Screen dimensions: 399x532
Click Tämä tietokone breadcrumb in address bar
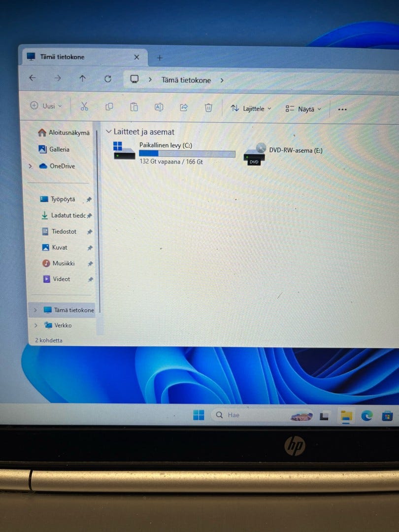(x=186, y=80)
